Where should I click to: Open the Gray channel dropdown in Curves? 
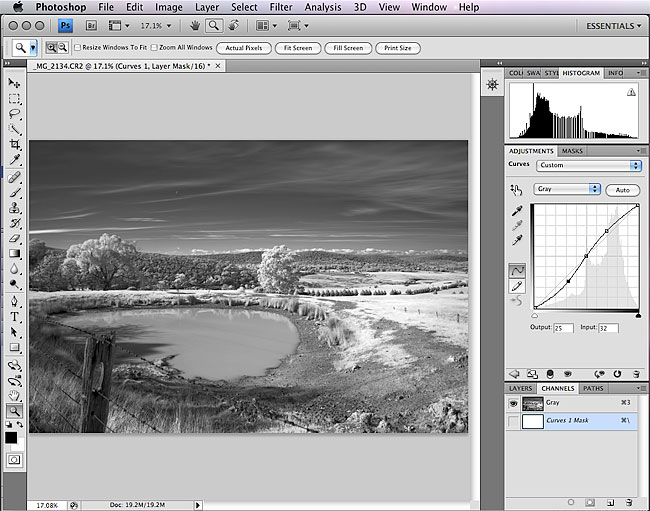pyautogui.click(x=567, y=188)
